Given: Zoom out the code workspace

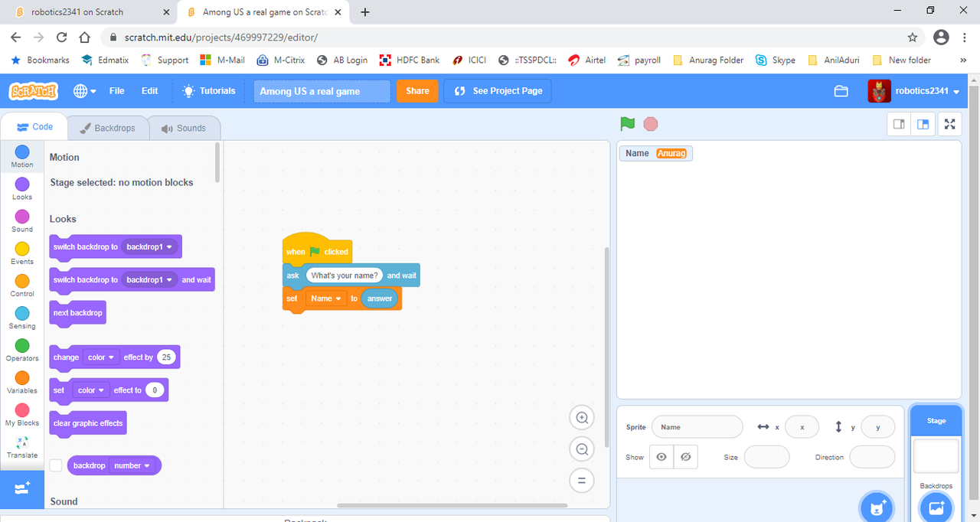Looking at the screenshot, I should click(582, 449).
